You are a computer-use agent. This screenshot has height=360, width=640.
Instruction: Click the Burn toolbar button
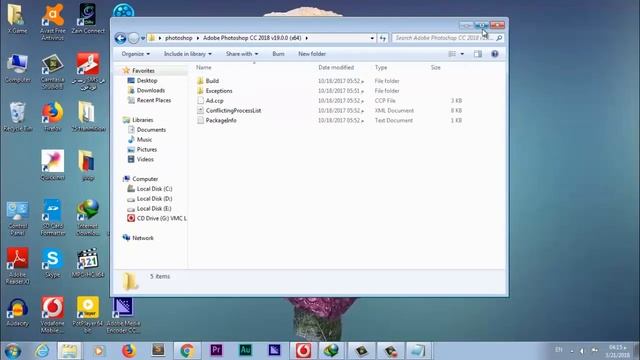(x=278, y=54)
